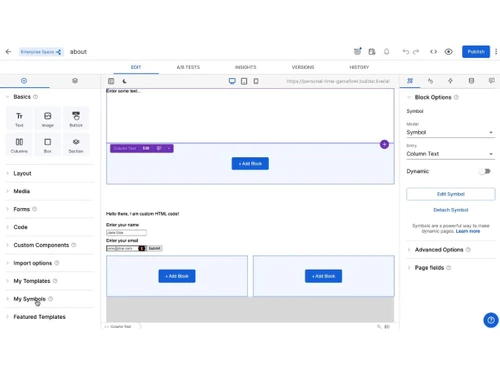500x375 pixels.
Task: Select the Insert tab in left panel
Action: 24,81
